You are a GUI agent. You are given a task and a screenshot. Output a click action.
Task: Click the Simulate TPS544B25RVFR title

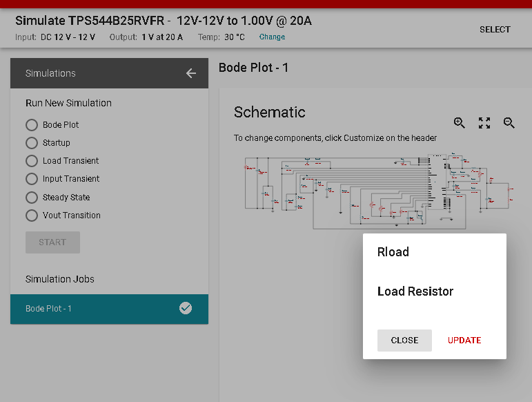tap(164, 21)
